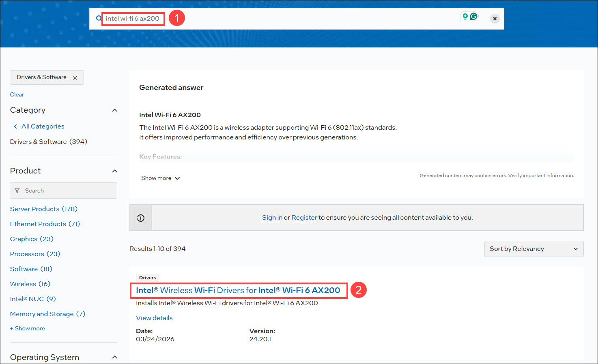Clear the search box with X button
This screenshot has height=364, width=598.
tap(495, 19)
